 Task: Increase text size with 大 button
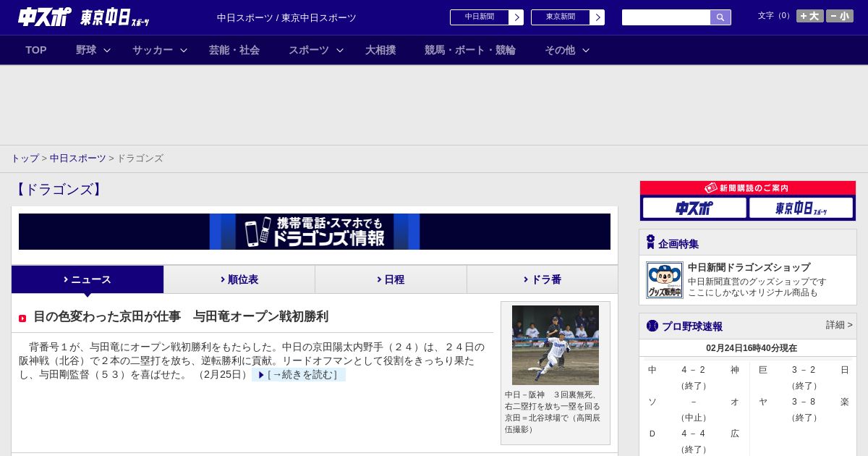click(810, 16)
